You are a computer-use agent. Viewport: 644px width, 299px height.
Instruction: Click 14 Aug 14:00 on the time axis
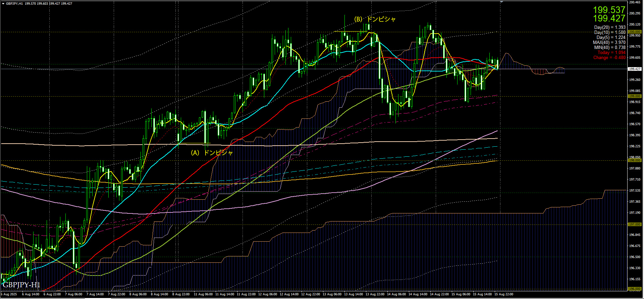click(418, 294)
